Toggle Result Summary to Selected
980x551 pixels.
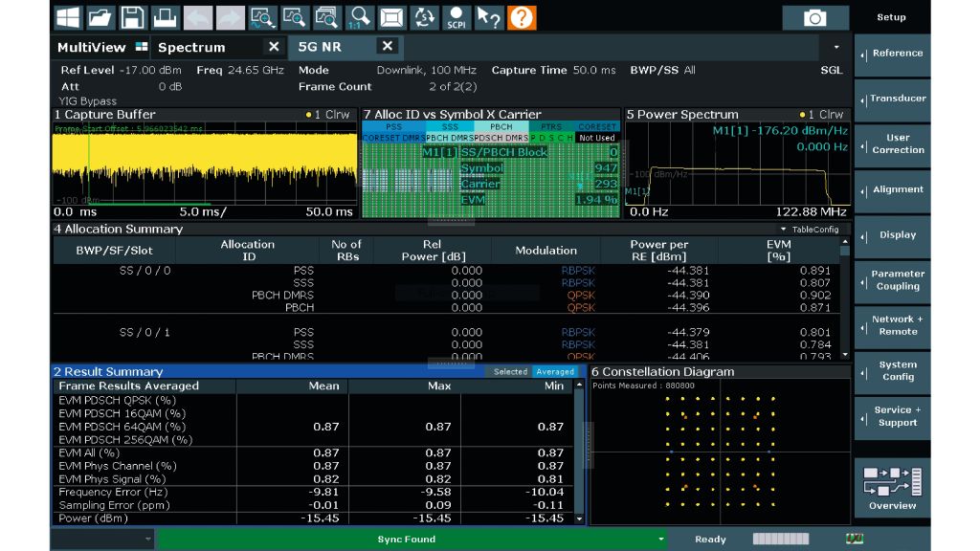[x=510, y=372]
